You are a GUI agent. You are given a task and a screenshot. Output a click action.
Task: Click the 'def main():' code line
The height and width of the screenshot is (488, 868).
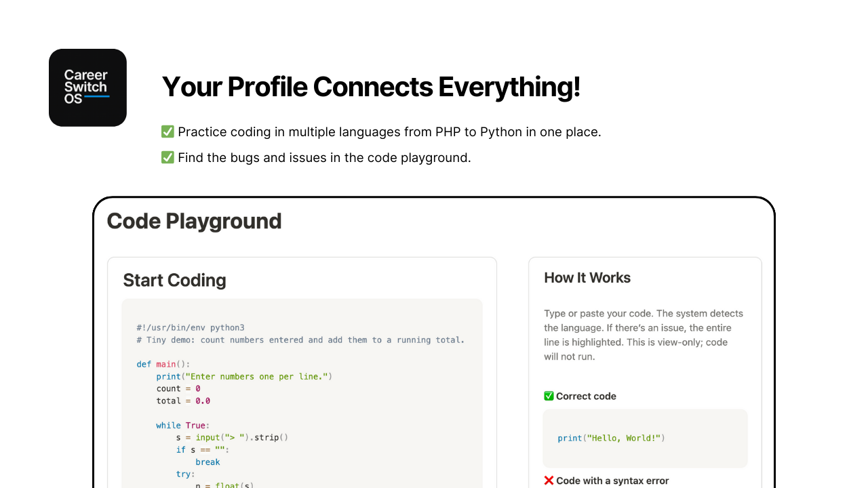(x=163, y=364)
